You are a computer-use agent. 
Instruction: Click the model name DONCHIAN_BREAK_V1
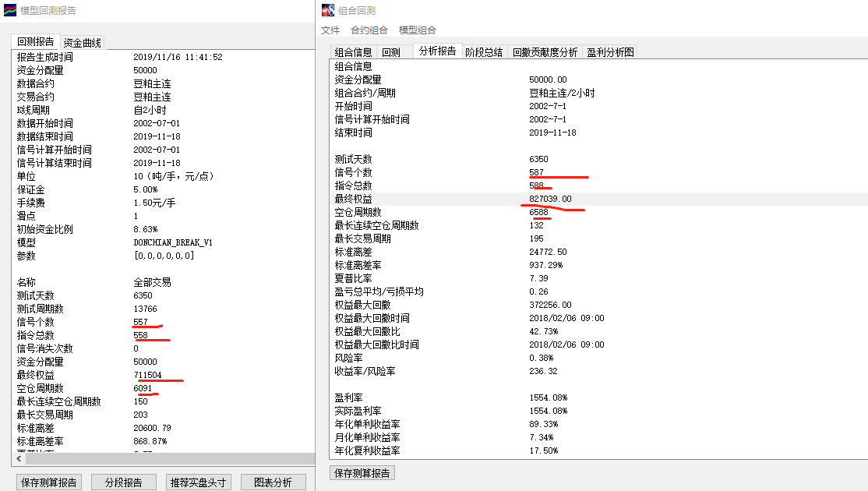point(173,242)
